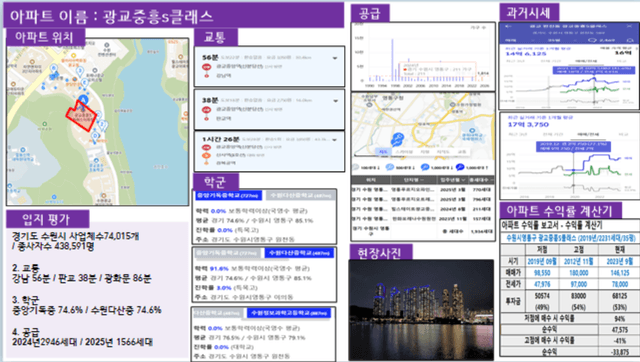Select the grey 수원다산중학교 school tab
Screen dimensions: 640x362
(x=300, y=196)
